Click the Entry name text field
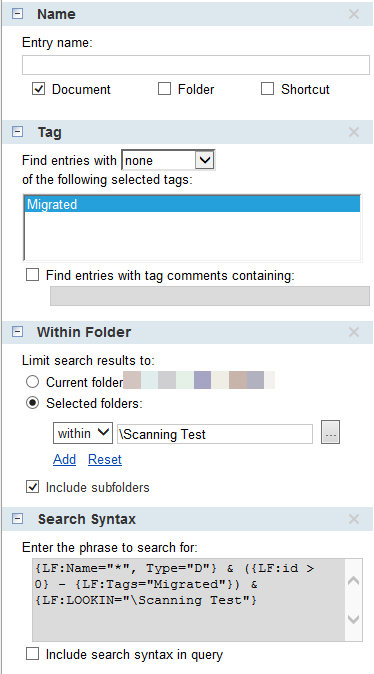Viewport: 374px width, 674px height. 196,65
